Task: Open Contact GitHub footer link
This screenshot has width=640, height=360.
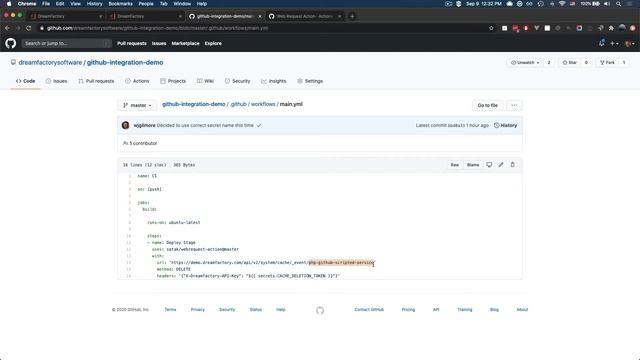Action: click(x=369, y=310)
